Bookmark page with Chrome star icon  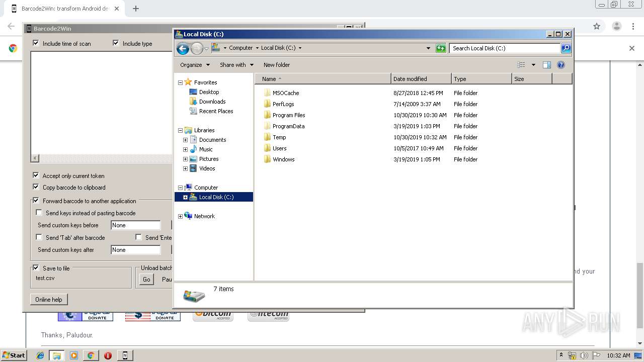tap(597, 26)
